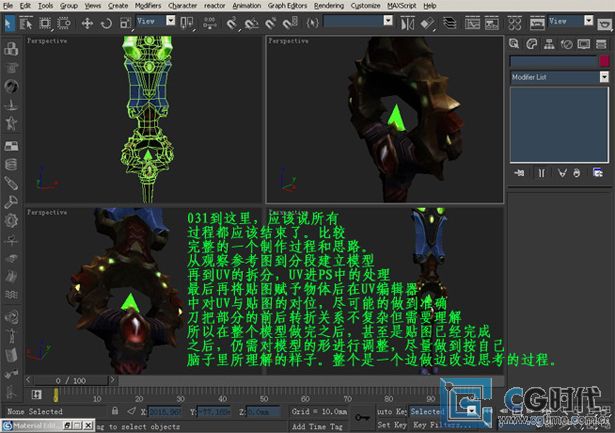Click the Mirror selected objects icon
The height and width of the screenshot is (433, 615).
coord(408,24)
